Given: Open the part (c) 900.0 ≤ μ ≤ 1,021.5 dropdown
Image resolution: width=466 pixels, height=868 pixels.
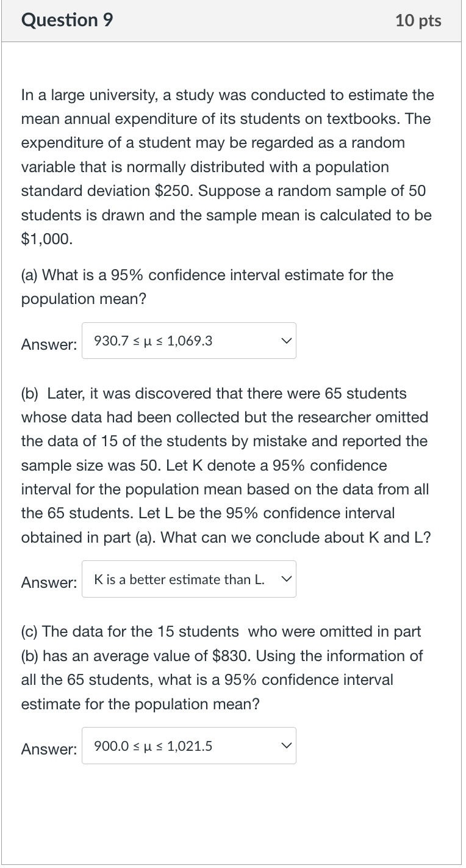Looking at the screenshot, I should point(183,746).
